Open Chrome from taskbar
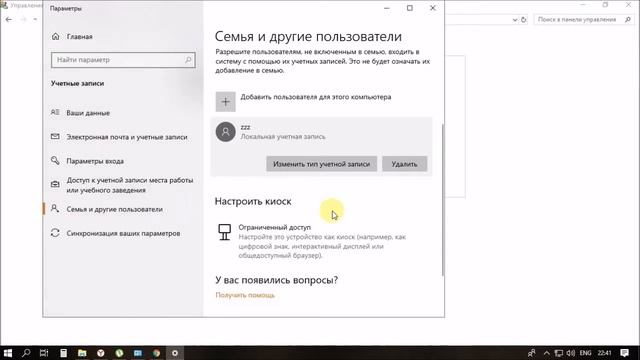Viewport: 640px width, 360px height. pyautogui.click(x=156, y=353)
